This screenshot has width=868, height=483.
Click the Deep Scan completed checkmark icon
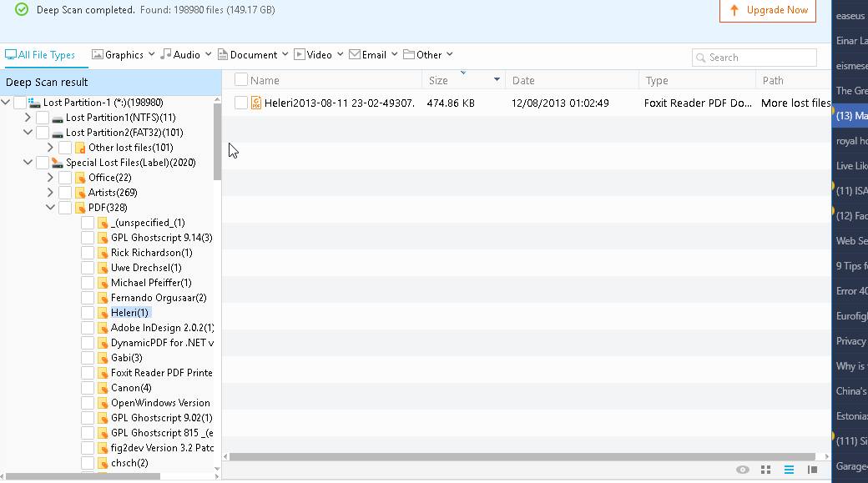(x=22, y=9)
